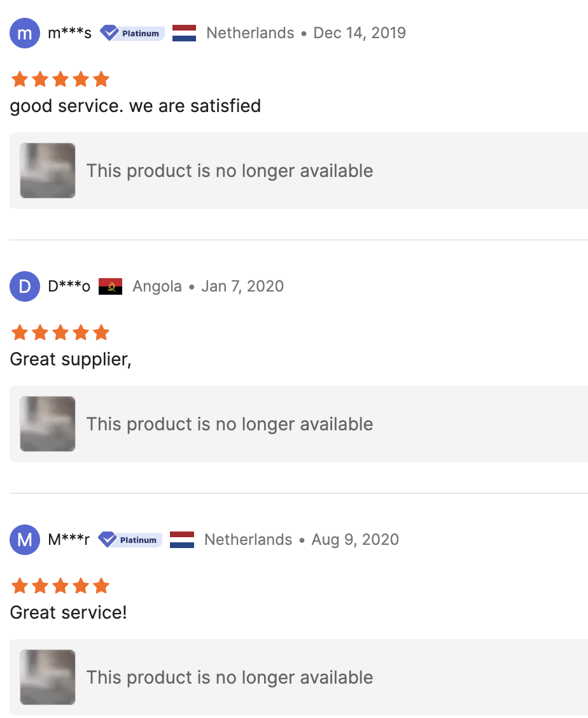The height and width of the screenshot is (718, 588).
Task: Click the Platinum badge next to m***s
Action: pyautogui.click(x=132, y=33)
